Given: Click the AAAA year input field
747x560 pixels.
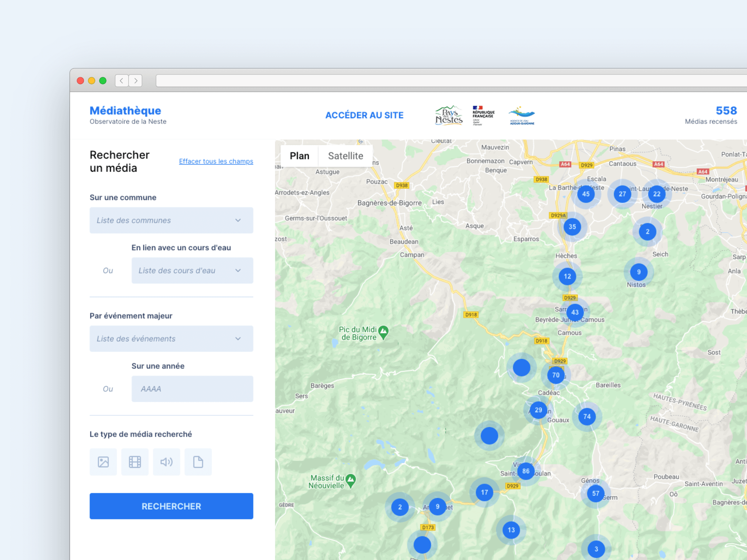Looking at the screenshot, I should (x=192, y=389).
